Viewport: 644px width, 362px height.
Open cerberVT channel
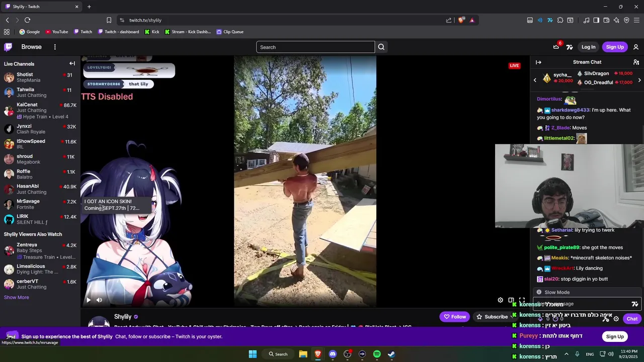(40, 284)
